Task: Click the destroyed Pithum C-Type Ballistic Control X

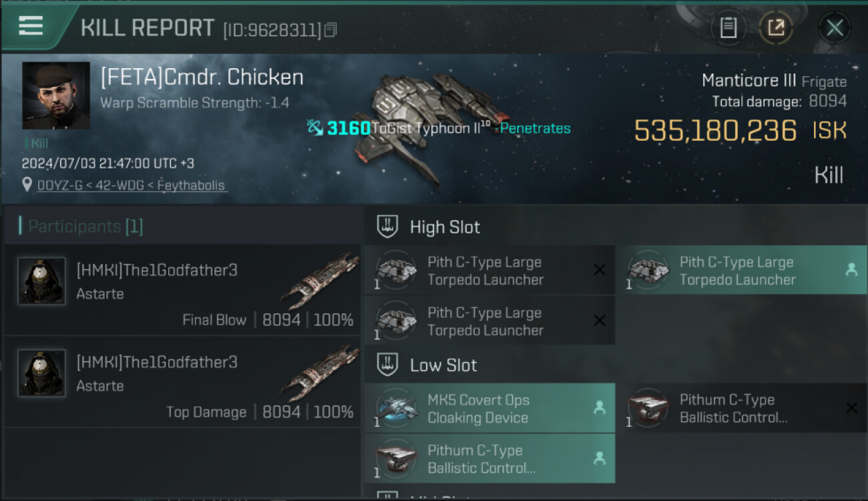Action: pos(851,407)
